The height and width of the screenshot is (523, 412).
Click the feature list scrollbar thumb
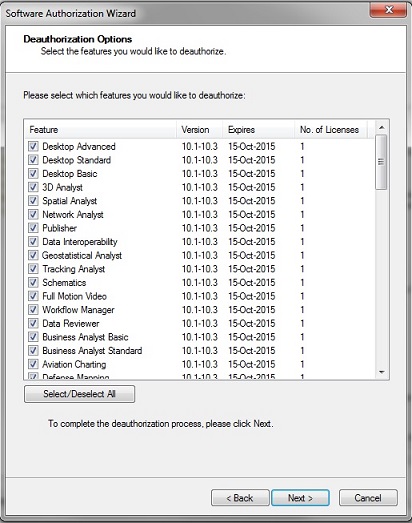click(x=381, y=162)
